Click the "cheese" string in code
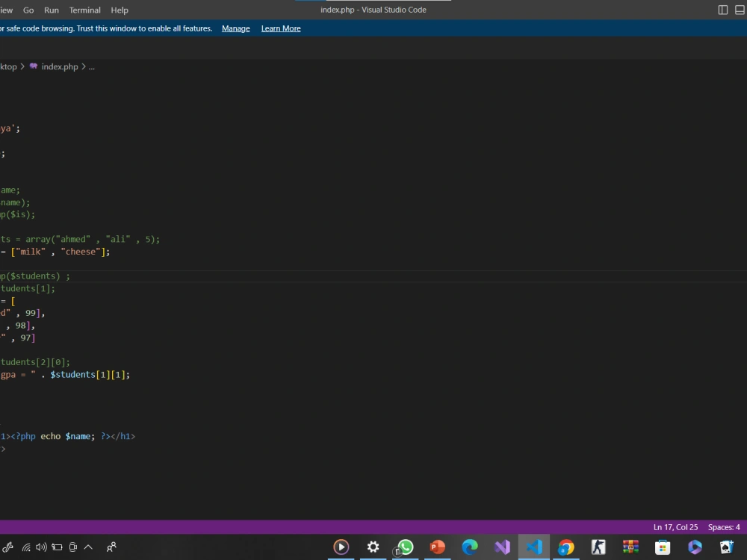 [81, 252]
